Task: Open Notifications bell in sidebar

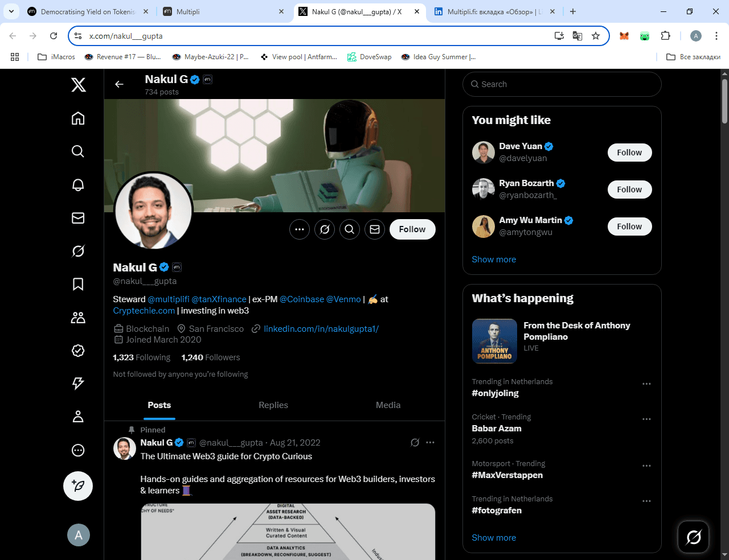Action: pyautogui.click(x=78, y=184)
